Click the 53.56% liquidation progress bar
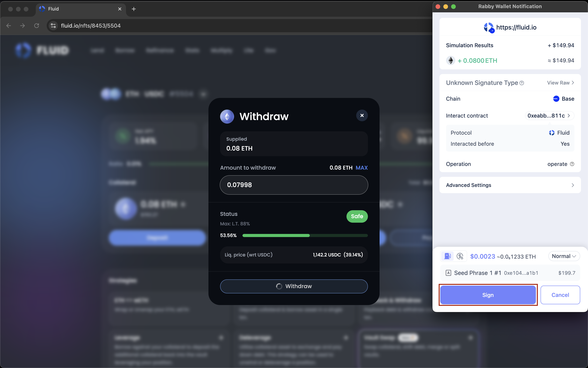Viewport: 588px width, 368px height. 305,235
